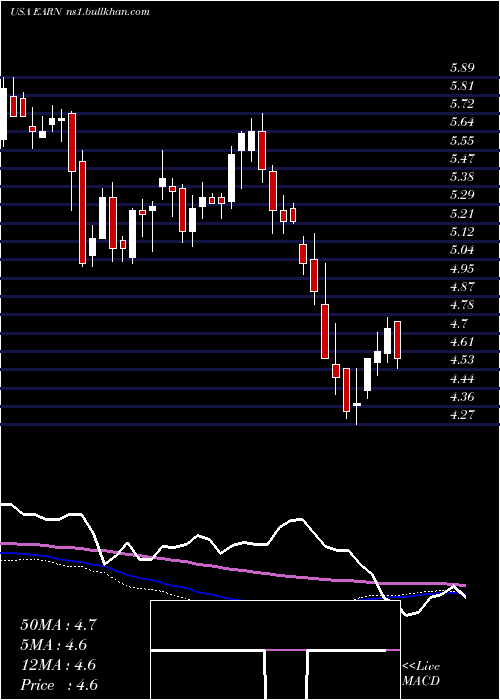Click the 4.36 price axis label

(462, 396)
